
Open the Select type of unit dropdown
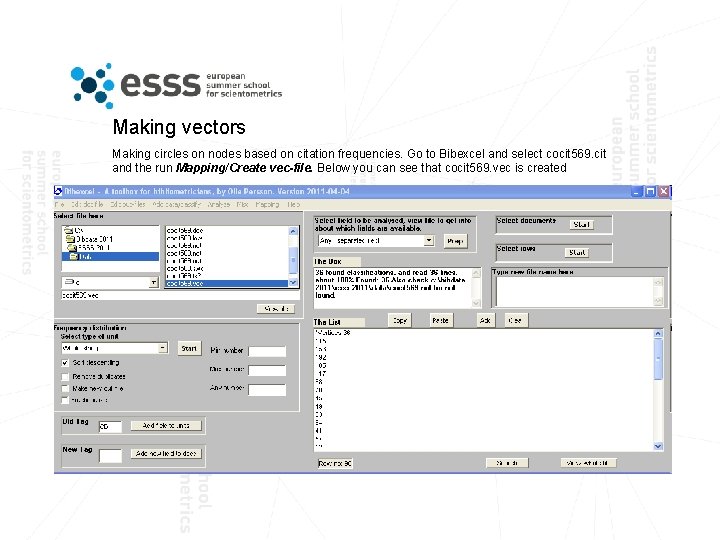(x=163, y=349)
